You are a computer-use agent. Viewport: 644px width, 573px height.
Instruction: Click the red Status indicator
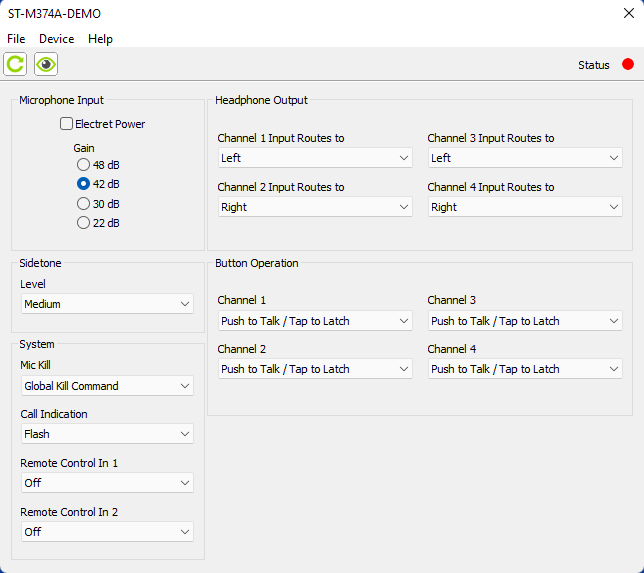pos(628,65)
